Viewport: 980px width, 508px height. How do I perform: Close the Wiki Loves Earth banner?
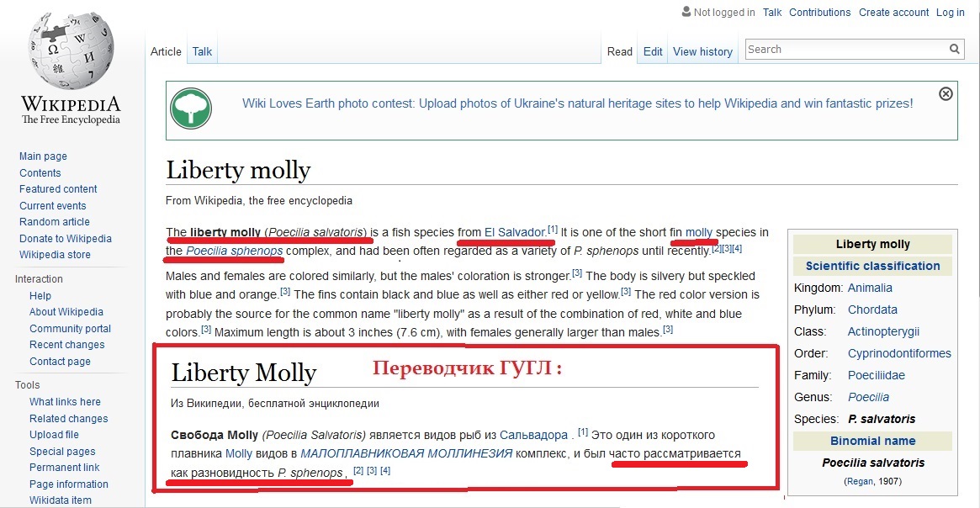pos(946,93)
